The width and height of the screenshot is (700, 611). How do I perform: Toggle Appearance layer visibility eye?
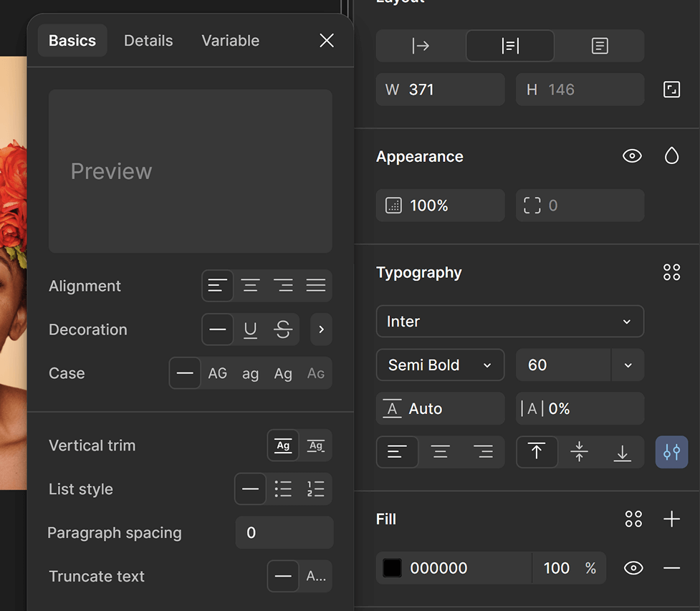pos(632,156)
